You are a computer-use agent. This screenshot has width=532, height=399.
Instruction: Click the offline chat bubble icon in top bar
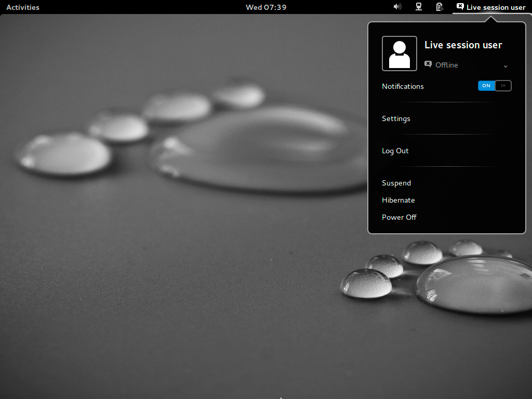click(x=460, y=7)
